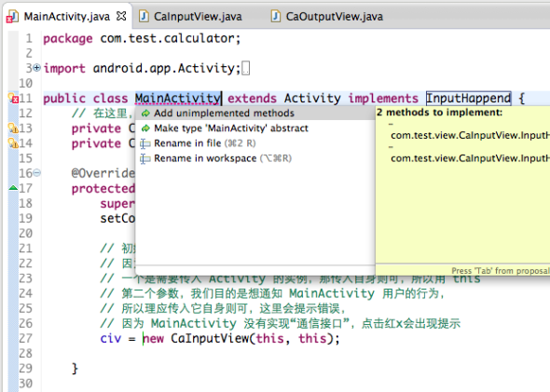The image size is (550, 392).
Task: Collapse the onCreate method at line 16
Action: coord(36,172)
